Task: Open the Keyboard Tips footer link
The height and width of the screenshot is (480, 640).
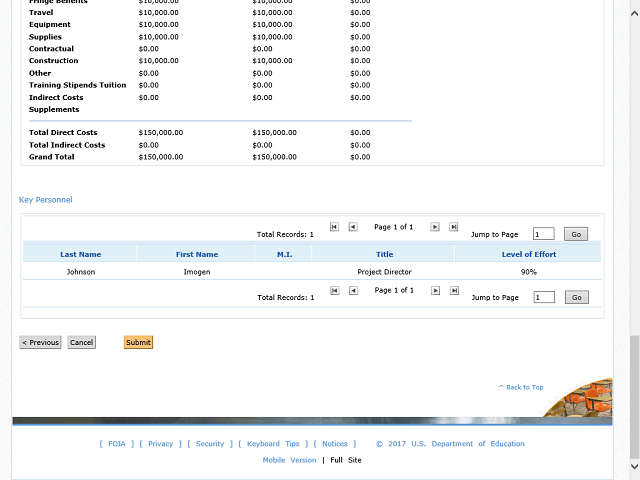Action: (273, 444)
